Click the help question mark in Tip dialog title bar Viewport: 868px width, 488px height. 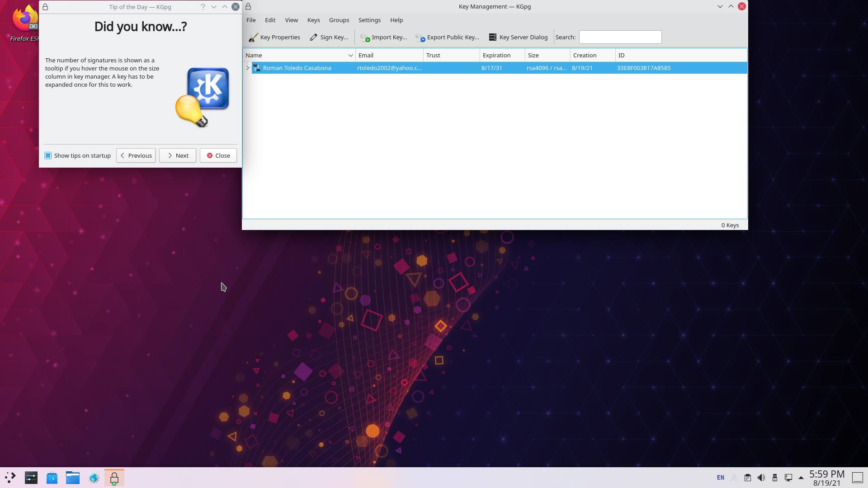point(203,7)
